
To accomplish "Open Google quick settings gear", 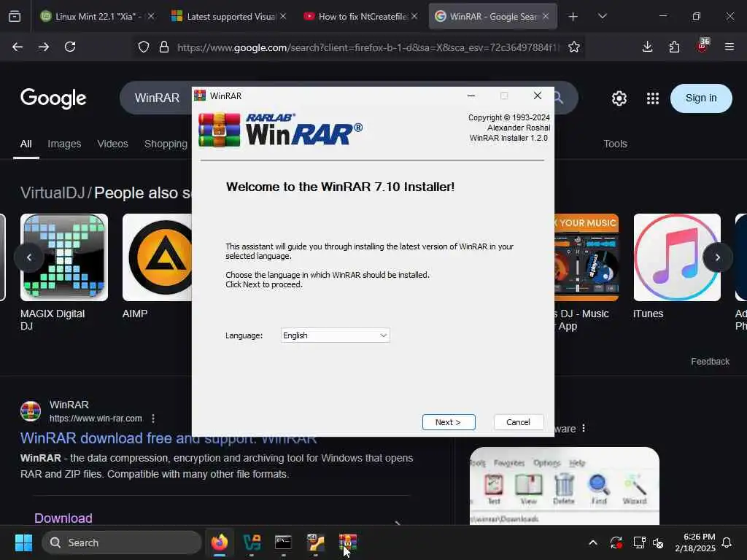I will point(619,98).
